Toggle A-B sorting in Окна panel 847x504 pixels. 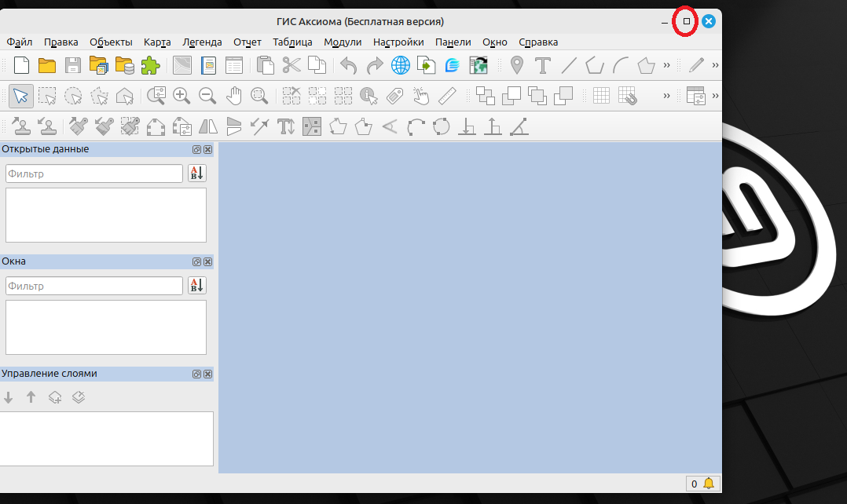[196, 286]
